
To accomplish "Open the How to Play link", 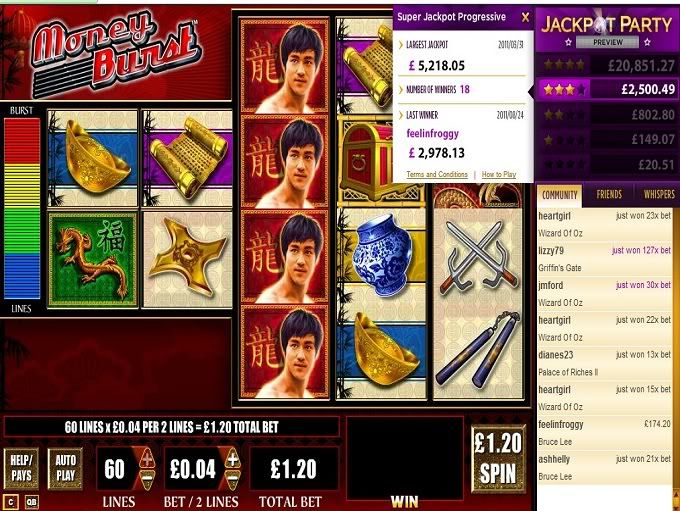I will pos(499,174).
